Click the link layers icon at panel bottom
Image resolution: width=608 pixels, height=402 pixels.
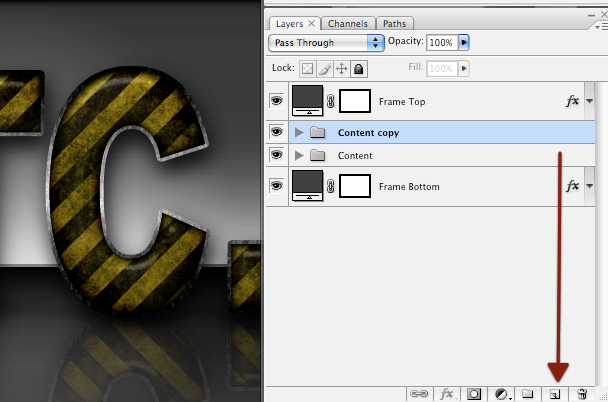(x=419, y=394)
